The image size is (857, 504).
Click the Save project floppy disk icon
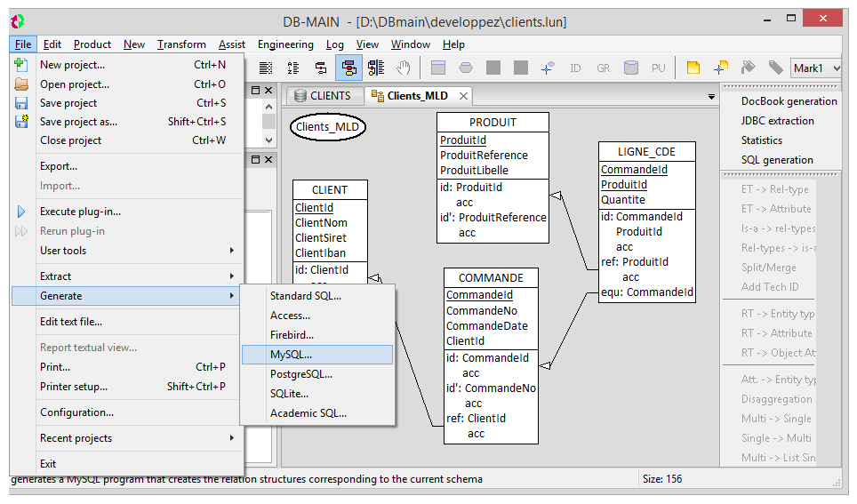21,103
